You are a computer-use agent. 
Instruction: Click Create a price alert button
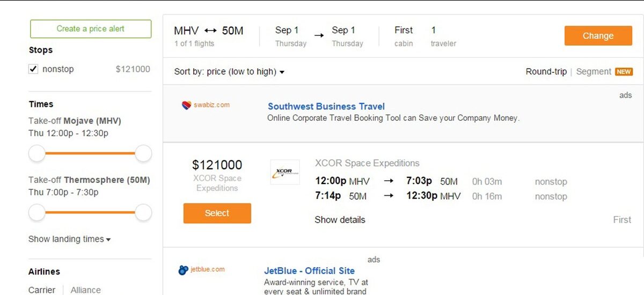pyautogui.click(x=91, y=29)
